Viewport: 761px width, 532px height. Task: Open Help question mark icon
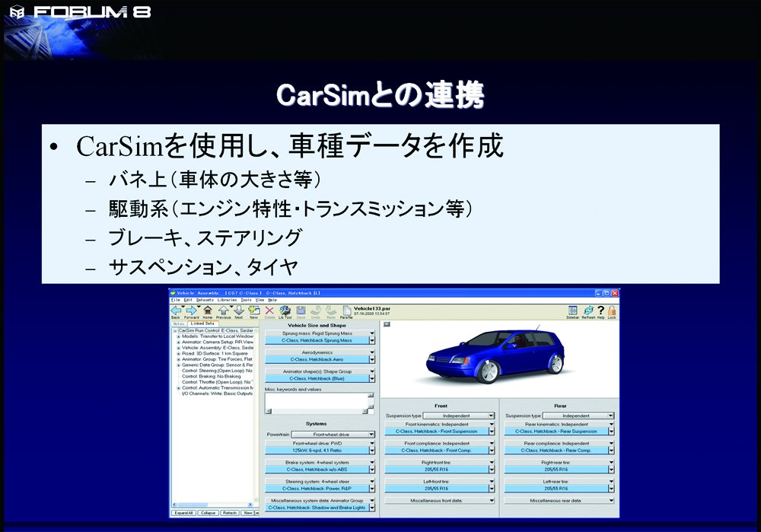[x=601, y=311]
